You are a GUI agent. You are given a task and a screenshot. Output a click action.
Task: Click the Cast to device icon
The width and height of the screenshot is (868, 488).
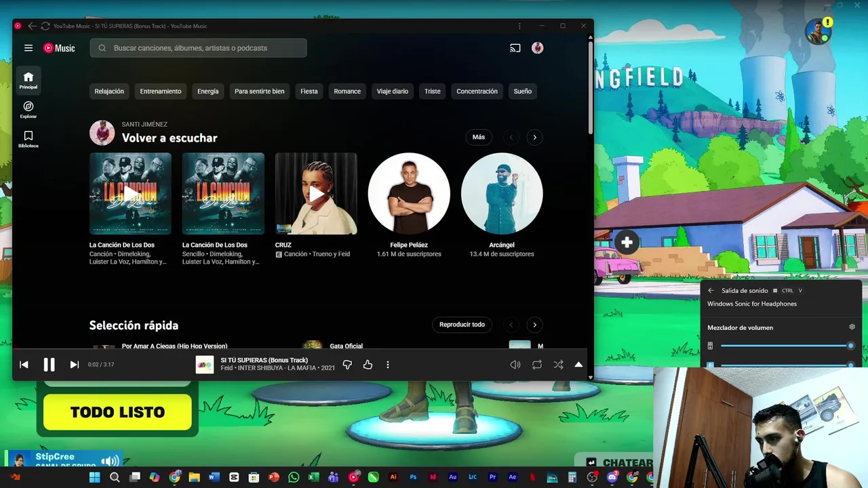[x=515, y=48]
